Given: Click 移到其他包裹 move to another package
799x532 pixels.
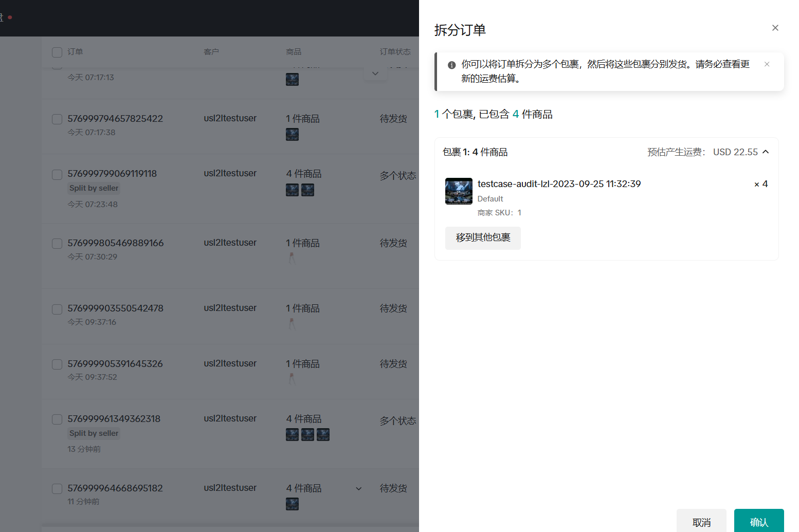Looking at the screenshot, I should [x=483, y=238].
